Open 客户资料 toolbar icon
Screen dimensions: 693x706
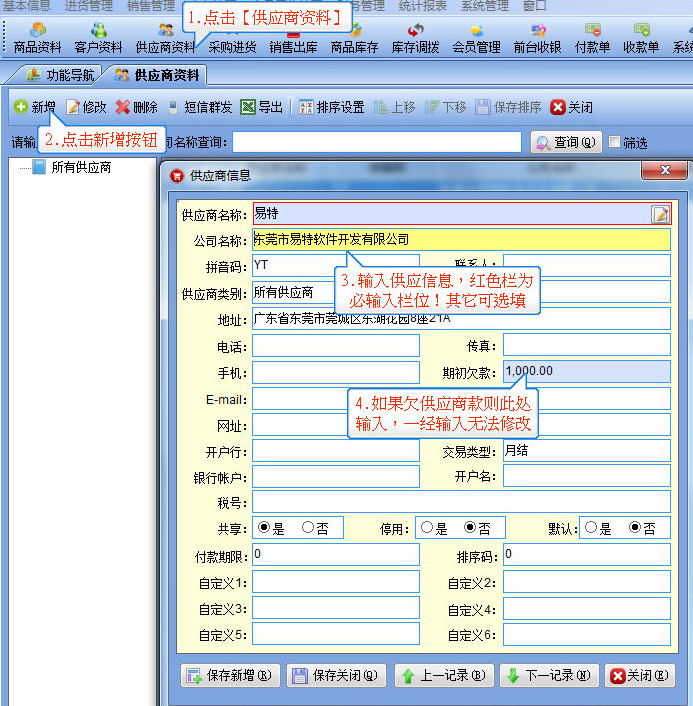point(98,38)
